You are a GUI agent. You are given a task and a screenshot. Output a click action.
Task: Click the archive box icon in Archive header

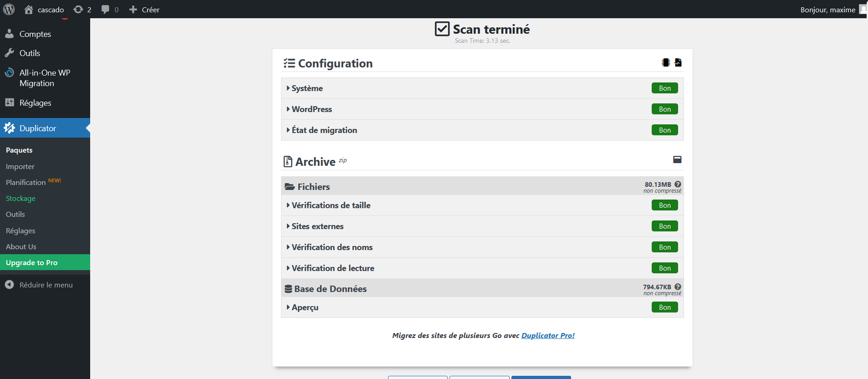click(677, 159)
